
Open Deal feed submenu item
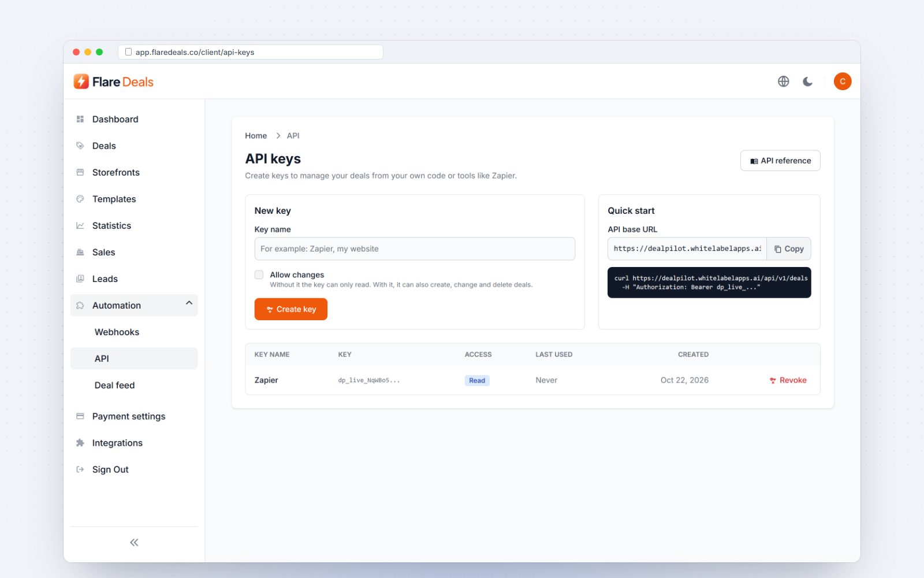pos(134,385)
